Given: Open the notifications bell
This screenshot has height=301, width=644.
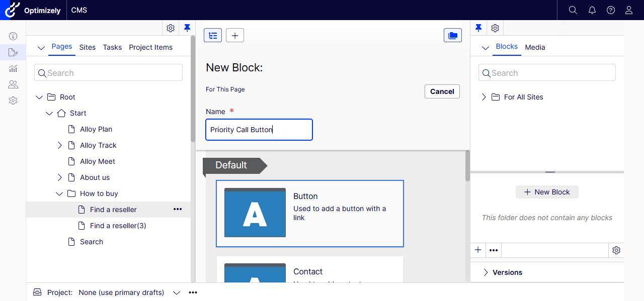Looking at the screenshot, I should 592,10.
